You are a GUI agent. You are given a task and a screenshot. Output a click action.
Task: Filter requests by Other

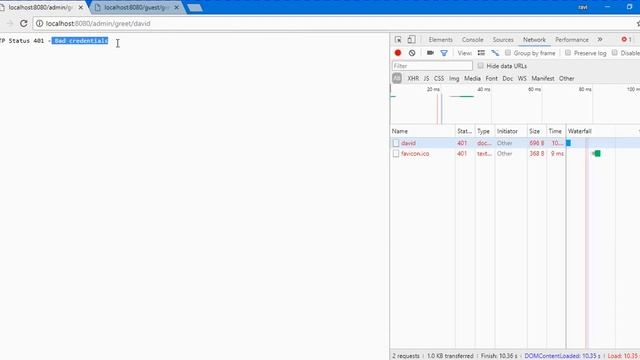[x=567, y=78]
